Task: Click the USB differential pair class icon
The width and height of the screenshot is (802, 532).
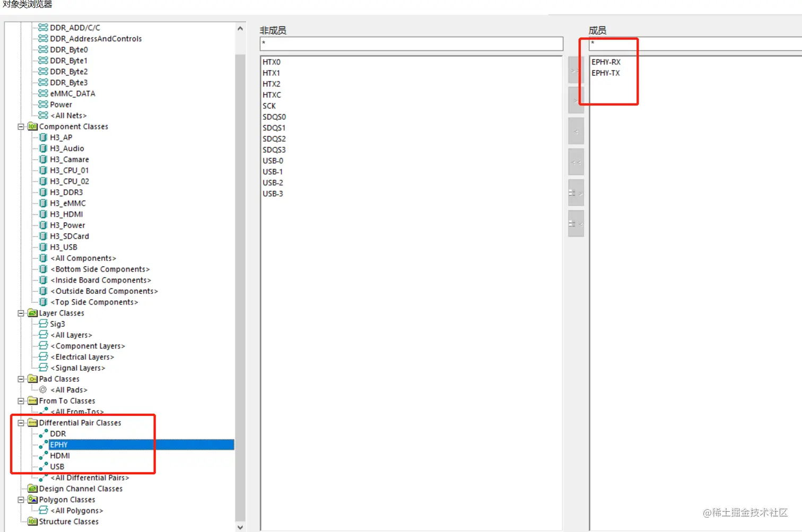Action: (x=43, y=467)
